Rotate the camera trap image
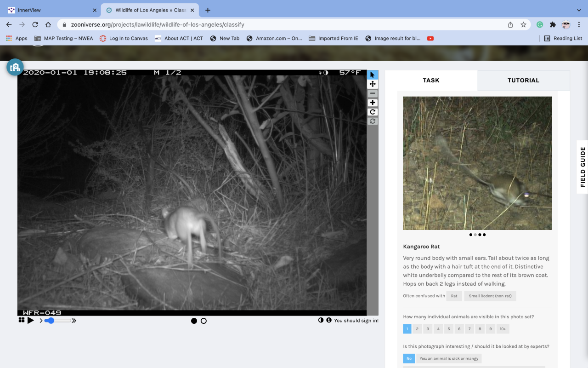This screenshot has height=368, width=588. (373, 112)
